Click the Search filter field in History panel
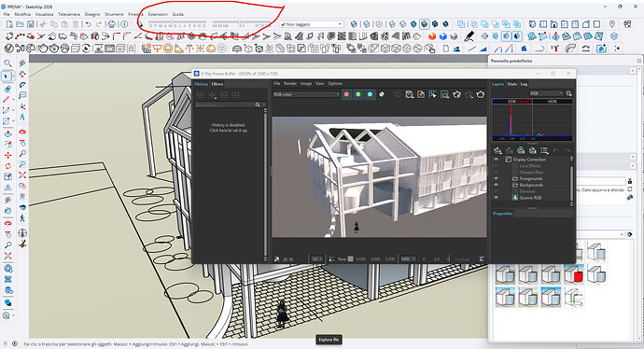 coord(224,105)
